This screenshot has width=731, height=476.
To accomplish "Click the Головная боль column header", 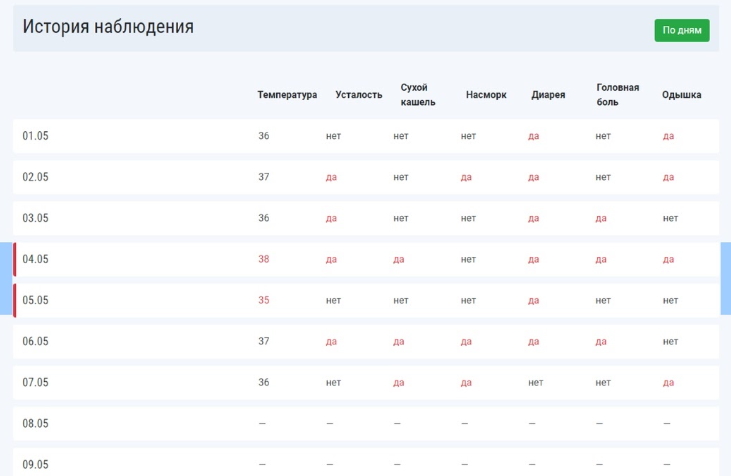I will (x=617, y=95).
